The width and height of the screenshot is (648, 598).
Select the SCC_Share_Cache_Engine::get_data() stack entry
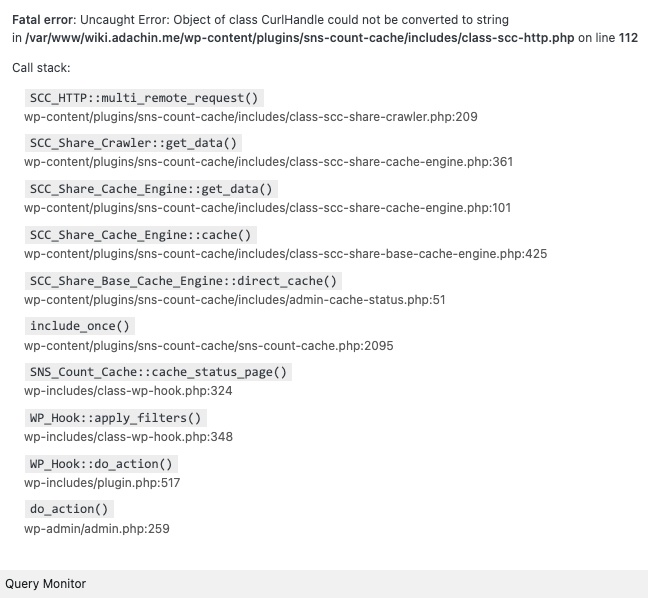(151, 189)
